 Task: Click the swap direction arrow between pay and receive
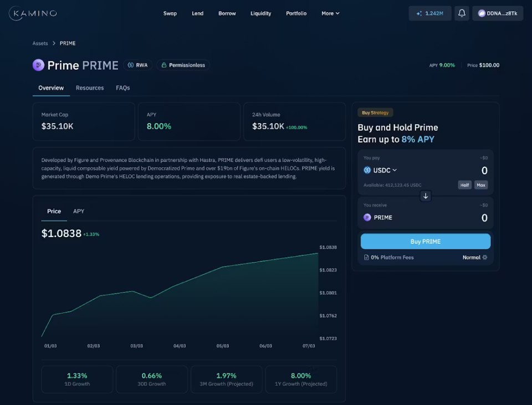click(x=426, y=196)
